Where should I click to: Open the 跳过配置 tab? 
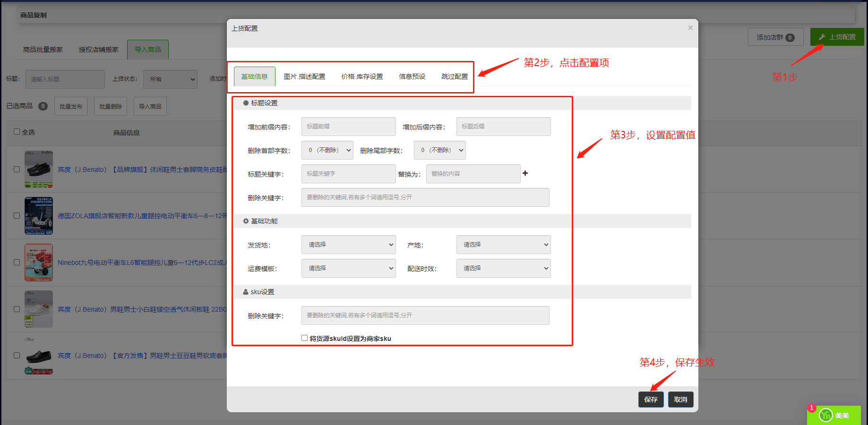click(455, 76)
